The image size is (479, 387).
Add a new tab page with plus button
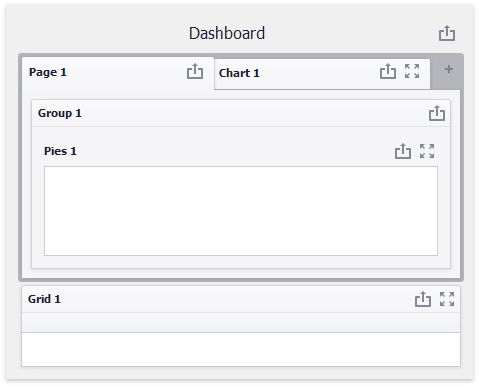pyautogui.click(x=449, y=69)
